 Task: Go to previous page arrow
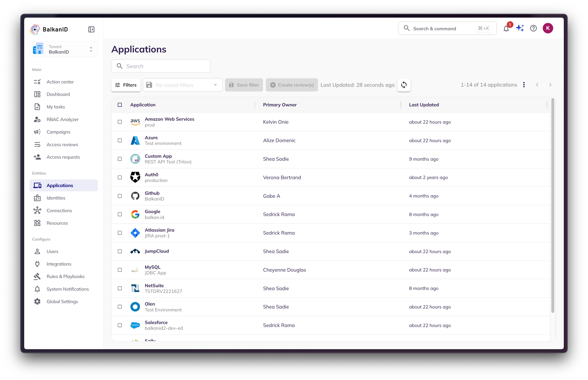(537, 85)
